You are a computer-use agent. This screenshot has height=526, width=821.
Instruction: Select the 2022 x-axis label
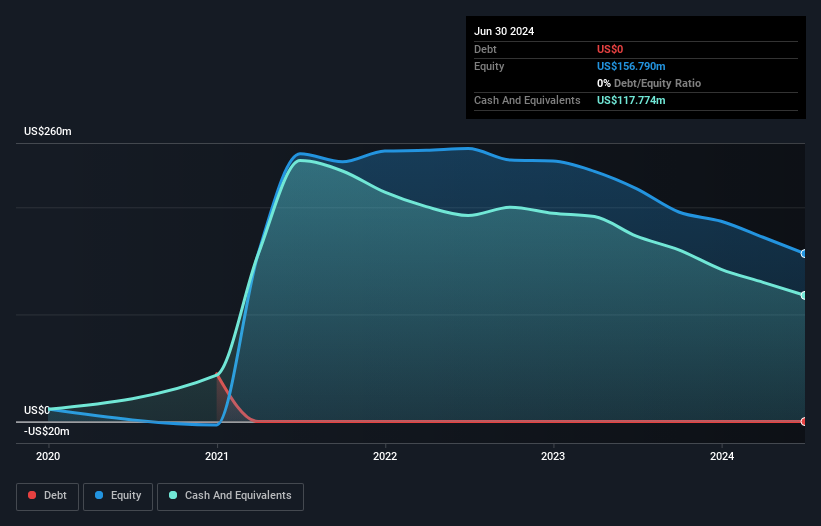(x=385, y=456)
